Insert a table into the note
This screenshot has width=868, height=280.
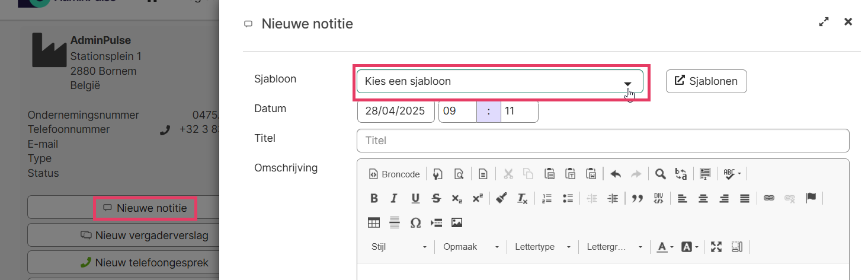click(x=374, y=223)
